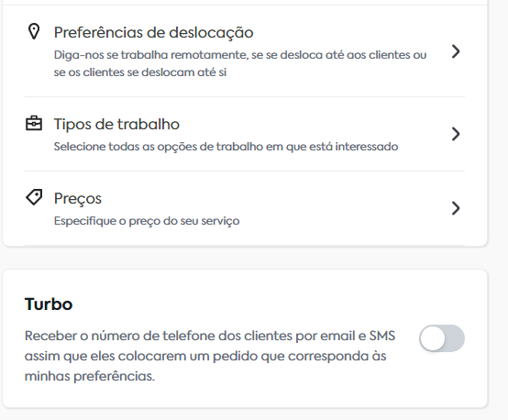Screen dimensions: 508x420
Task: Open the Preferências de deslocação title
Action: click(153, 33)
